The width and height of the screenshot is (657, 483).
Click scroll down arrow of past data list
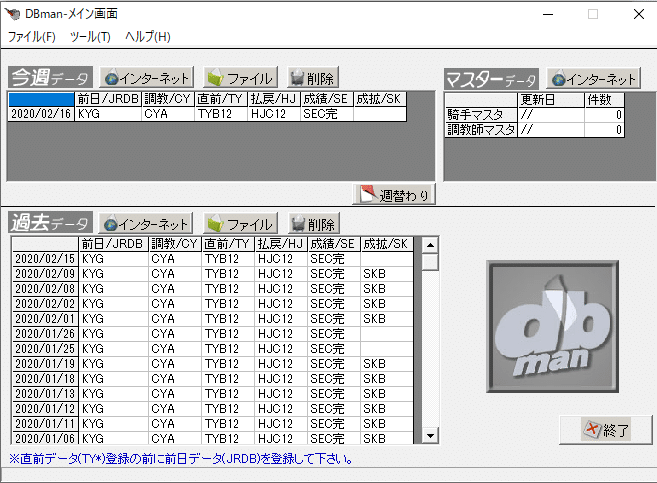coord(430,436)
